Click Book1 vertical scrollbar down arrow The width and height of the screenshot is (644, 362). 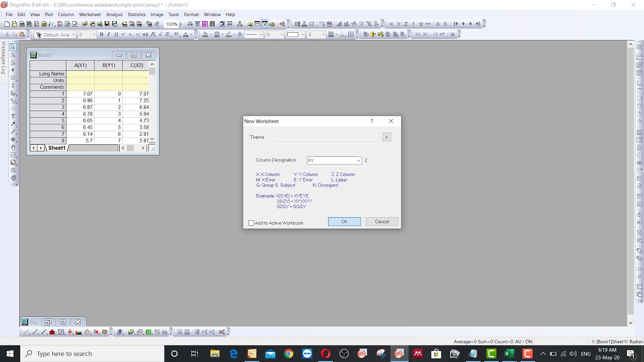(152, 140)
